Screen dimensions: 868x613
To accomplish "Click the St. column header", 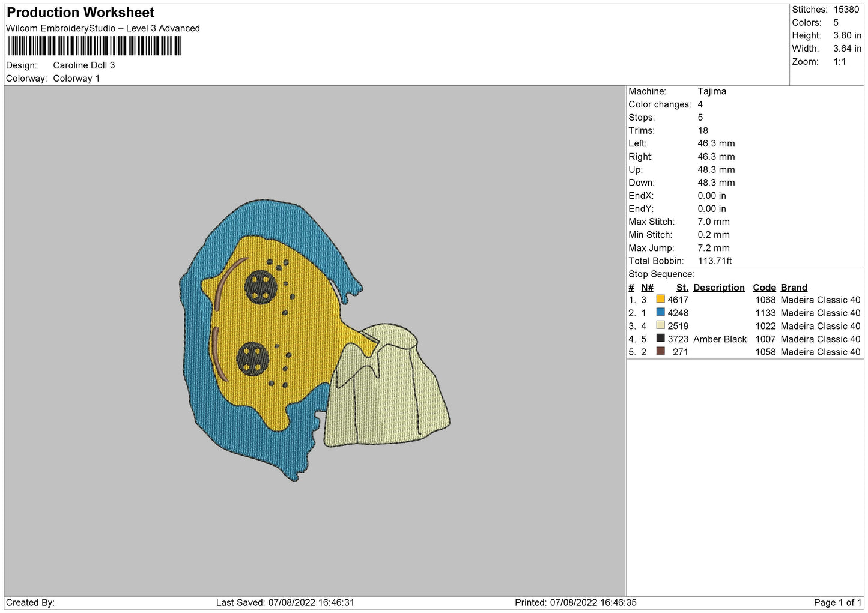I will click(x=682, y=288).
